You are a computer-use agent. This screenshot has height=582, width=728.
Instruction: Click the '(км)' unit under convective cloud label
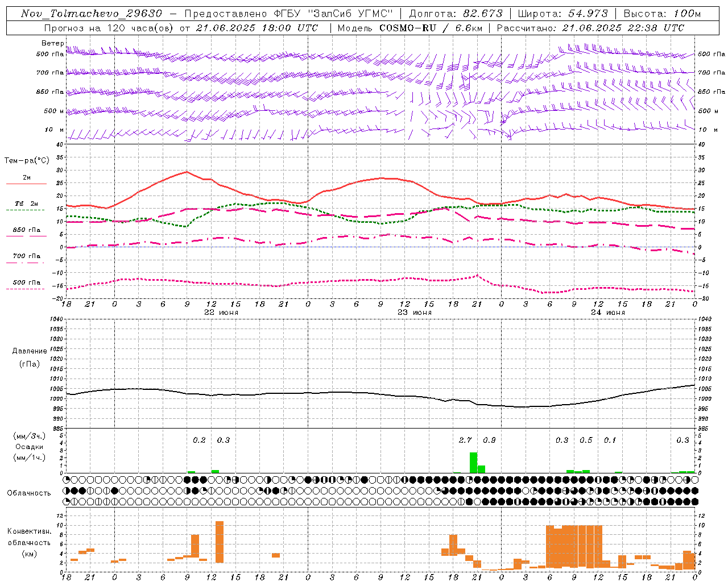click(30, 554)
